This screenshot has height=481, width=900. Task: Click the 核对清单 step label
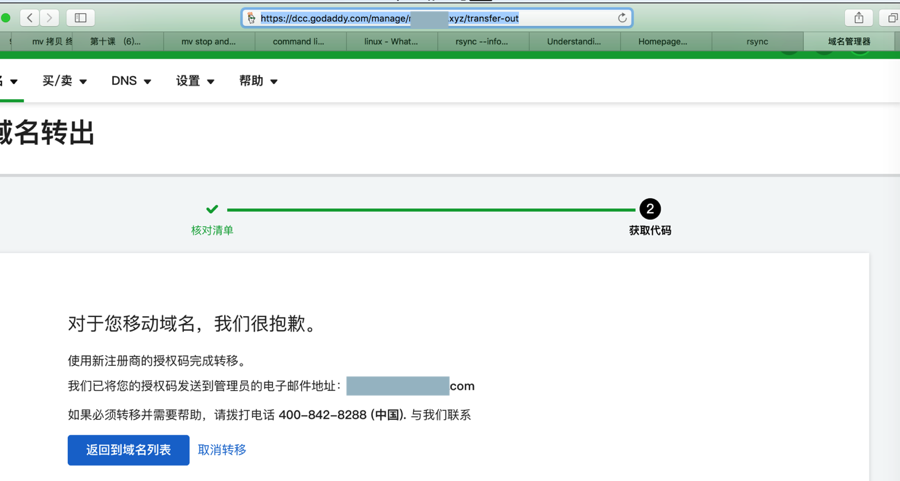(x=212, y=231)
